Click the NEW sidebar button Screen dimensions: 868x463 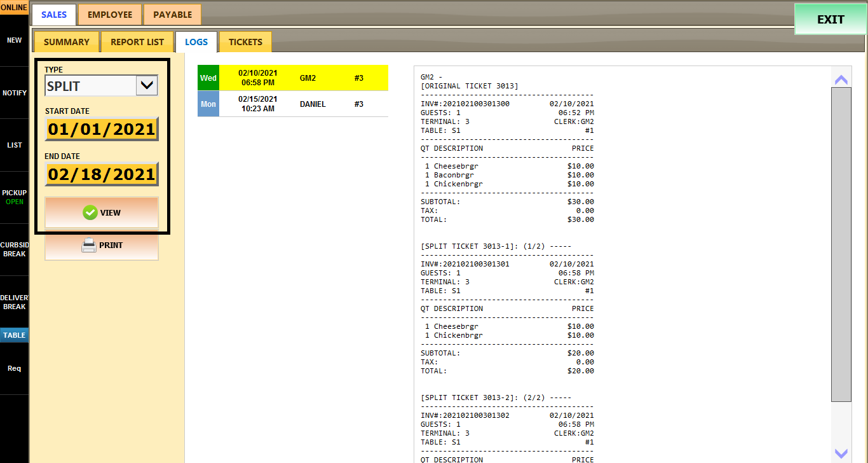coord(14,40)
